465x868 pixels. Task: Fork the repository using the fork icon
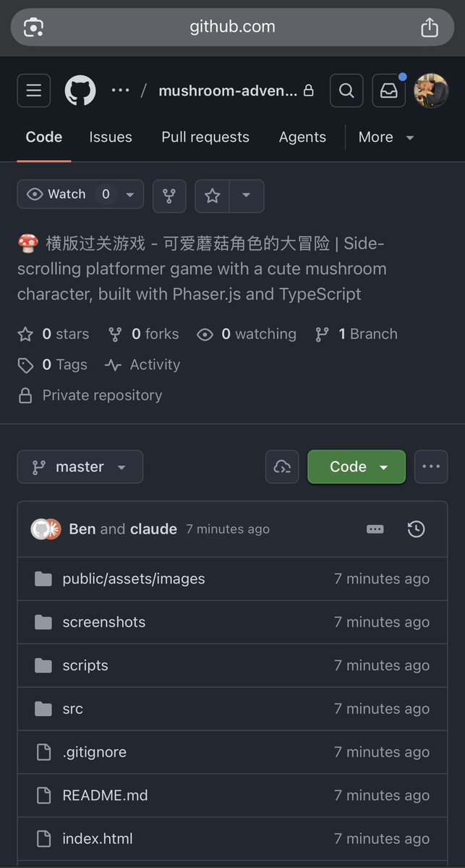[x=169, y=195]
